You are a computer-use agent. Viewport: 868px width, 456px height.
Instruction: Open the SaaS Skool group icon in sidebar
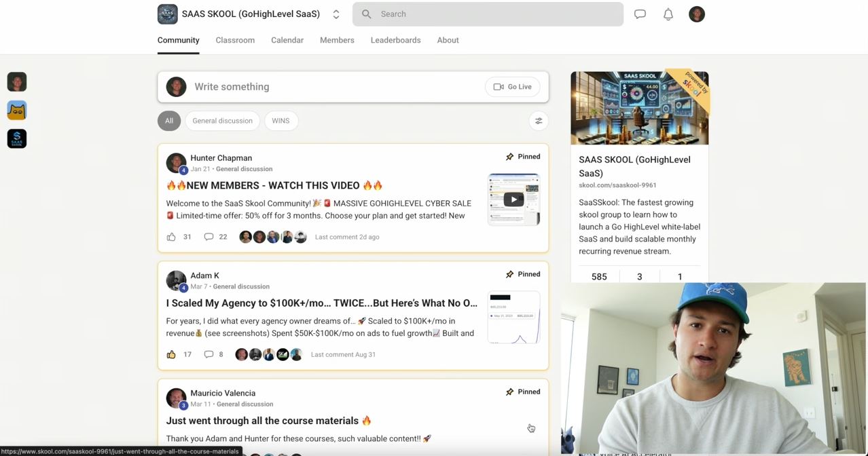[x=17, y=138]
